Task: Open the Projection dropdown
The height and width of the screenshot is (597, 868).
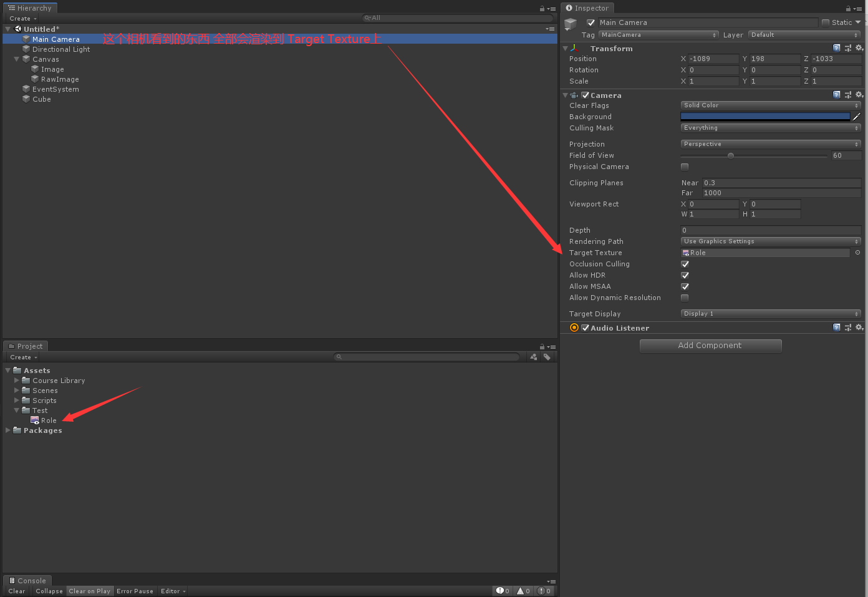Action: [x=771, y=144]
